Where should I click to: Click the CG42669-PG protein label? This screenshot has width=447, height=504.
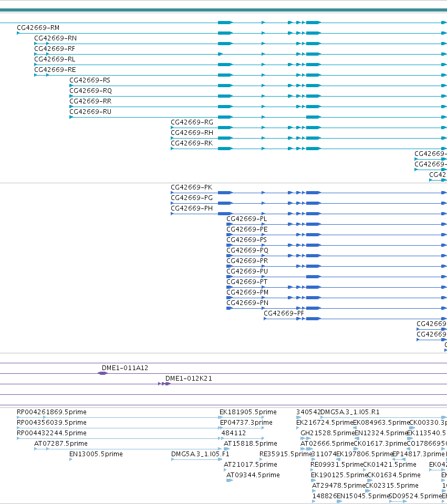[192, 198]
